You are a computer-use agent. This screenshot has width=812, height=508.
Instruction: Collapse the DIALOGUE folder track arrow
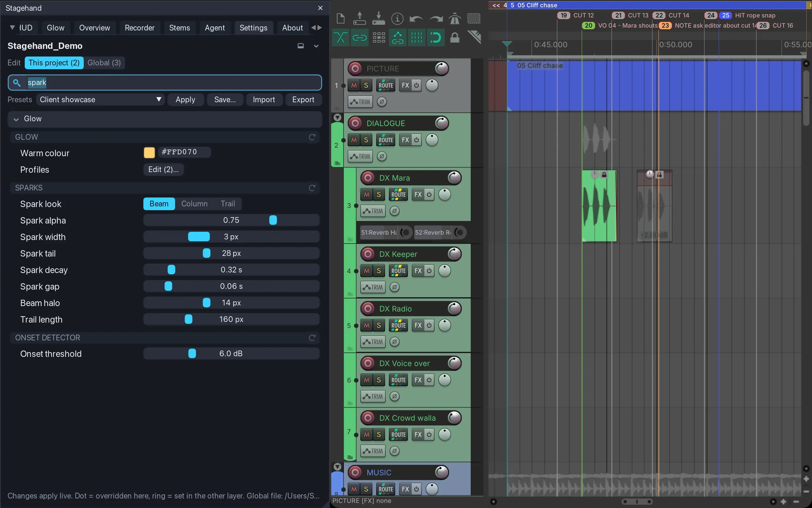(x=337, y=117)
